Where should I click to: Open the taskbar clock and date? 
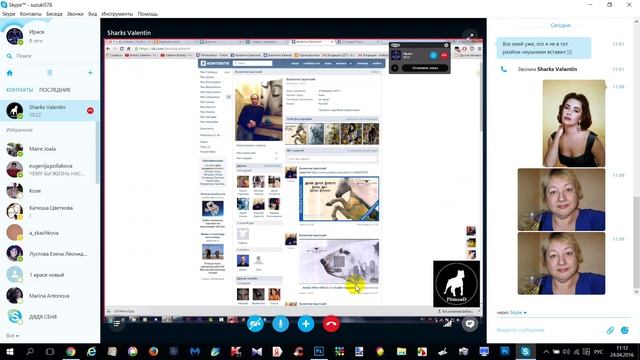(x=622, y=351)
